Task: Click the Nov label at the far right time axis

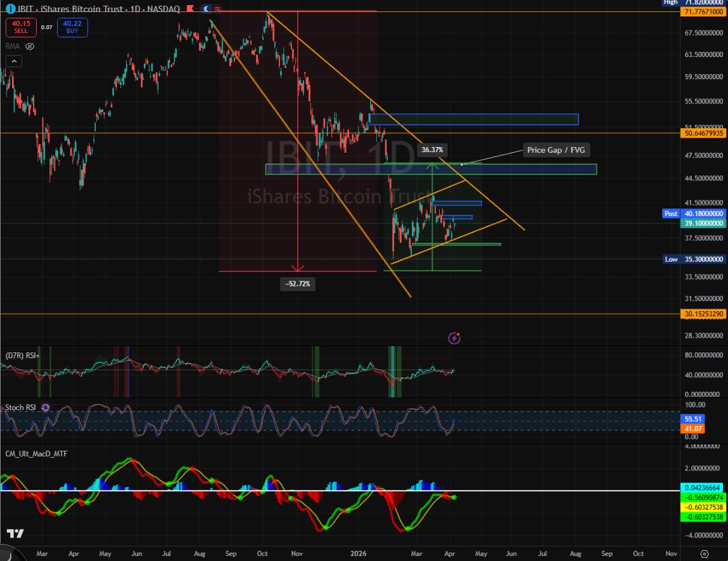Action: pos(671,553)
